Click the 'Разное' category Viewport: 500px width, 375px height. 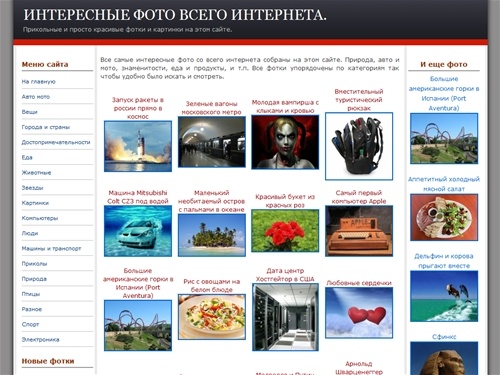coord(32,309)
